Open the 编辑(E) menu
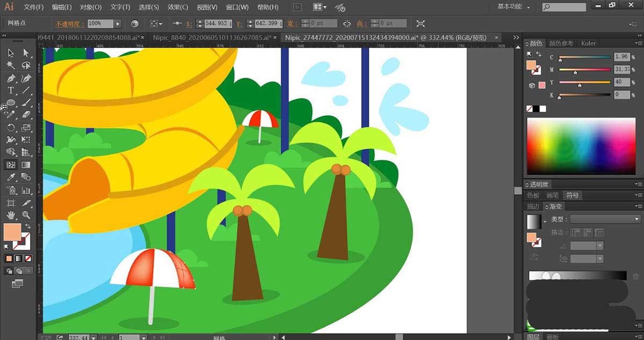The width and height of the screenshot is (644, 340). click(x=62, y=7)
